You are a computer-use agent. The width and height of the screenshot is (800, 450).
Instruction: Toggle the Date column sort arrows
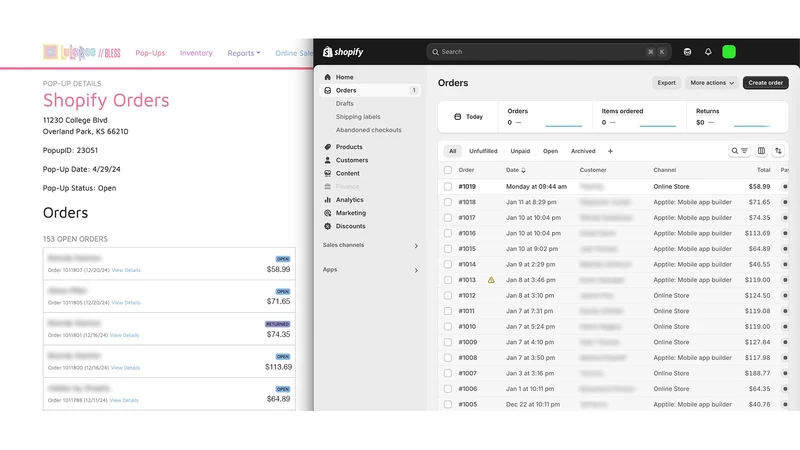point(523,170)
